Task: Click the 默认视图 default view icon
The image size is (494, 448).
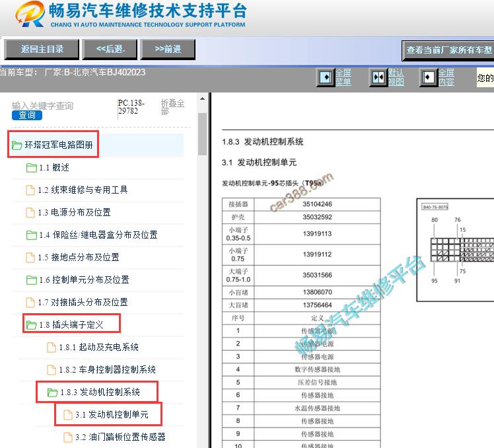Action: (x=378, y=77)
